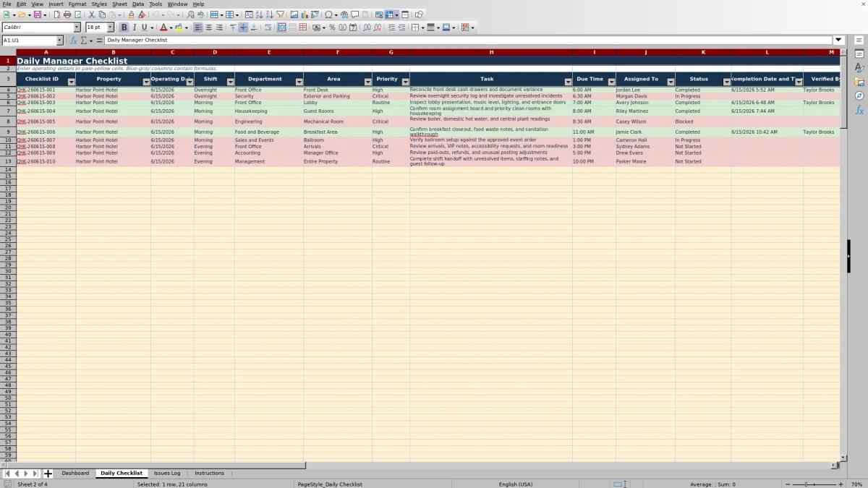
Task: Click the Function Wizard fx icon
Action: coord(74,40)
